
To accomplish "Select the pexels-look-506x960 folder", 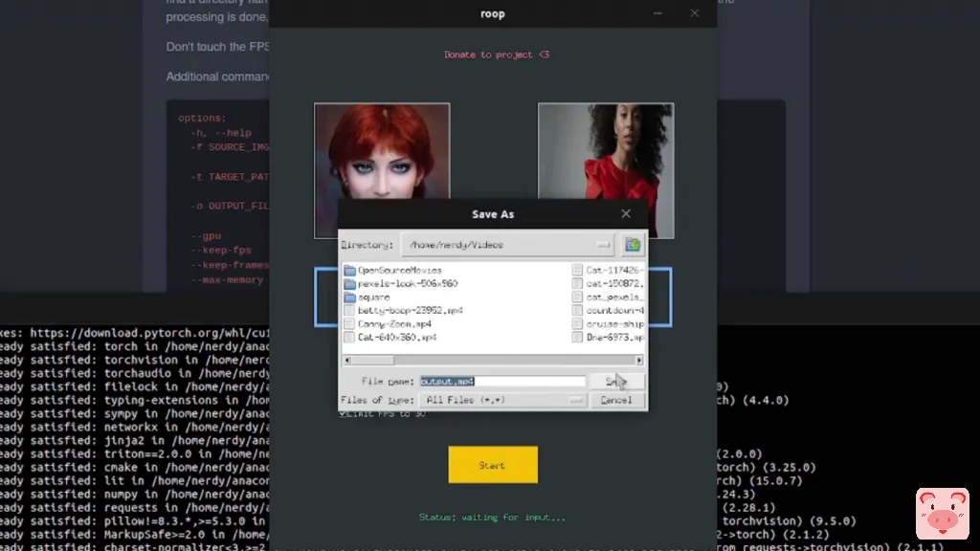I will pos(401,283).
